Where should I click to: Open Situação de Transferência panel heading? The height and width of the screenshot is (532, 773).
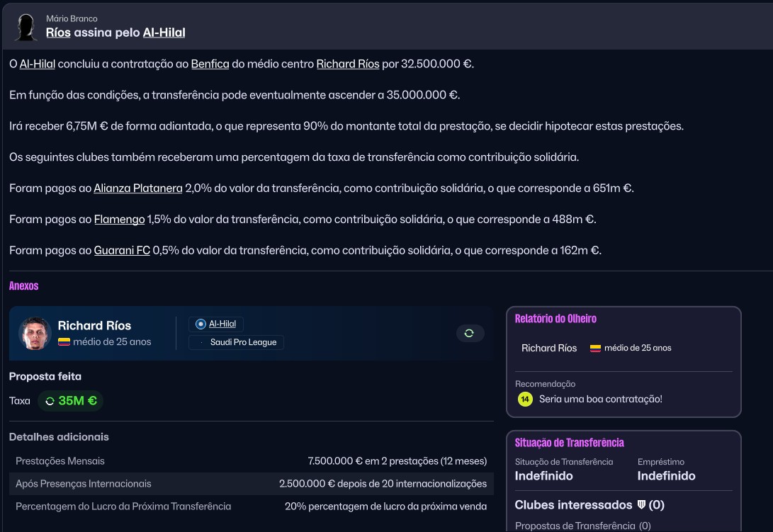[x=570, y=443]
